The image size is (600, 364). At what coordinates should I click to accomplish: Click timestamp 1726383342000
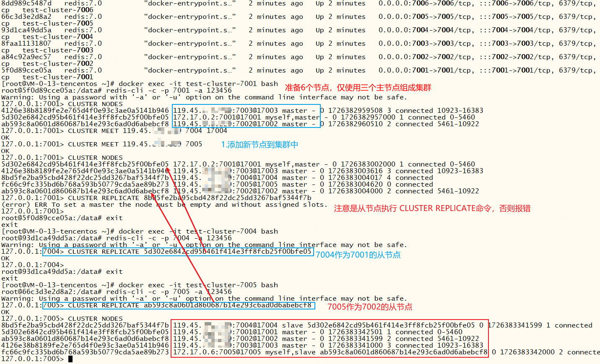tap(527, 352)
